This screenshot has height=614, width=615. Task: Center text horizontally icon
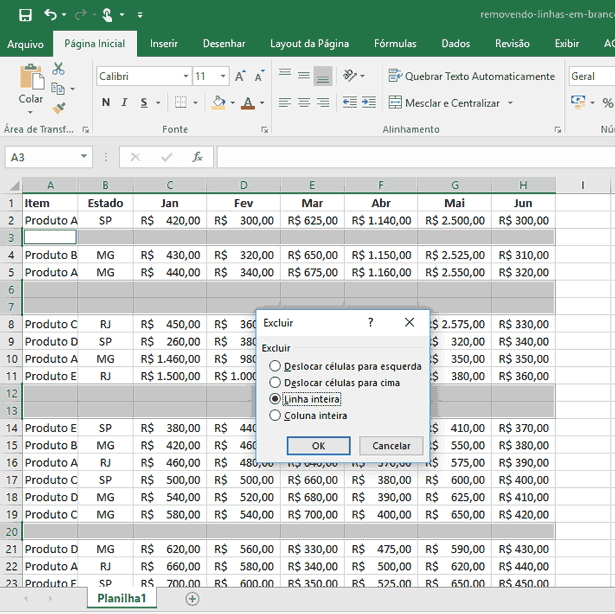[304, 103]
